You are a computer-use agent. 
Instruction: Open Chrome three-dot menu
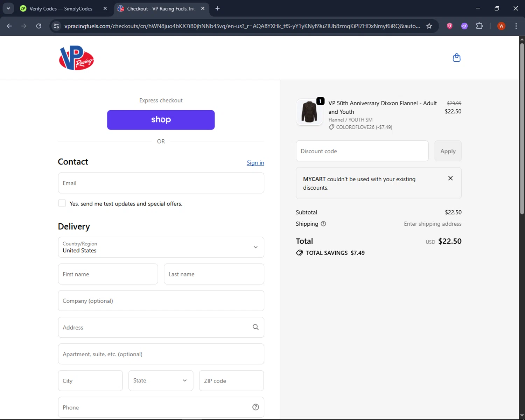tap(516, 26)
